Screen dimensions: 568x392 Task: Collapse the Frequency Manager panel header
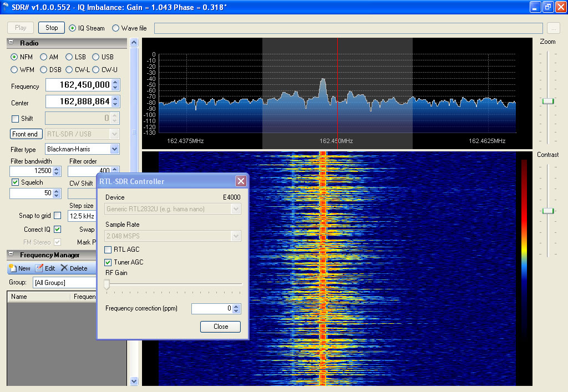tap(11, 255)
